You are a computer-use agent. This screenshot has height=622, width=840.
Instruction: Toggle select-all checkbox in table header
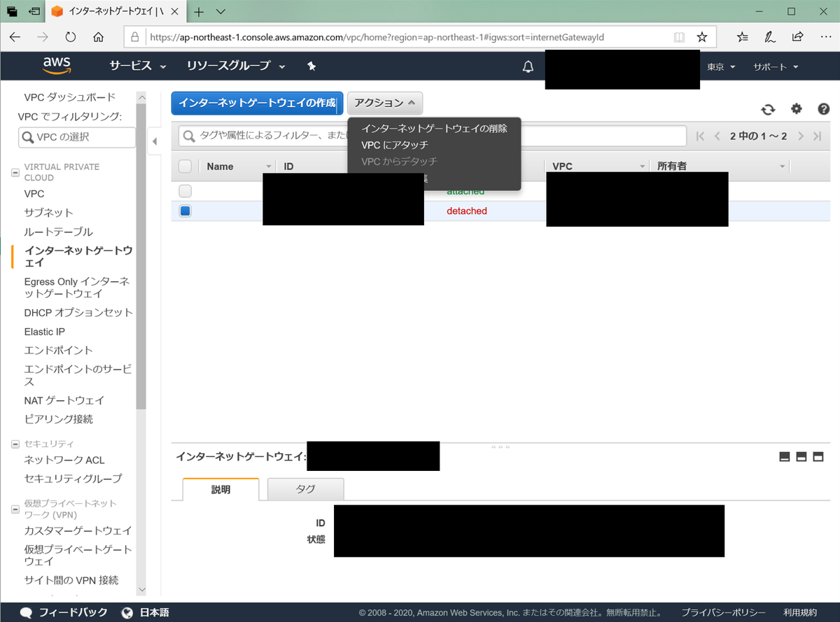coord(185,167)
